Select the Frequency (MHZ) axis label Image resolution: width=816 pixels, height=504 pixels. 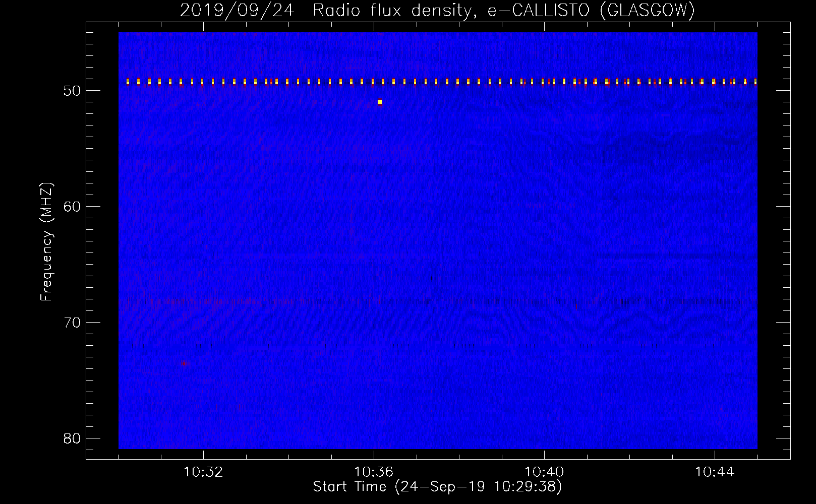[46, 242]
